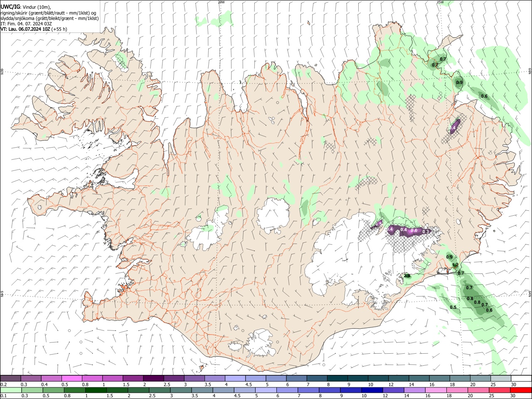Pick the dark purple snow swatch labeled 2
Screen dimensions: 532x399
click(x=153, y=378)
